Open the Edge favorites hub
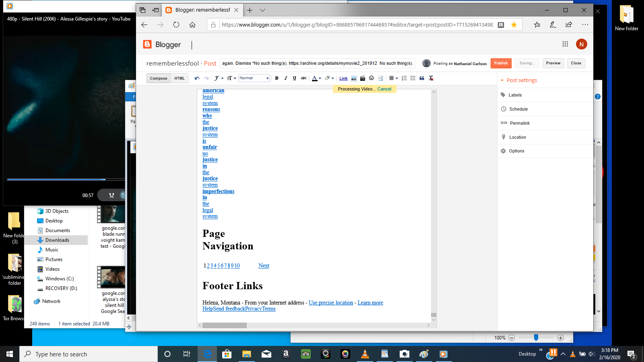644x362 pixels. (537, 25)
